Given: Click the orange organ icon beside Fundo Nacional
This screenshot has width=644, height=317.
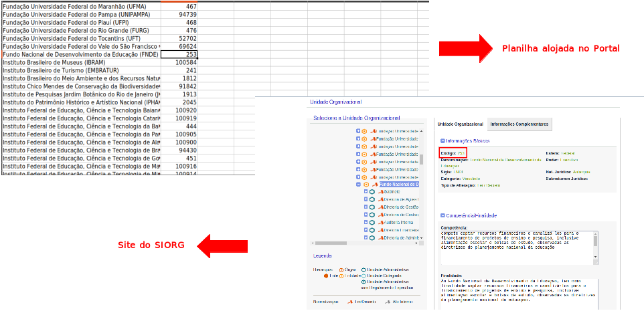Looking at the screenshot, I should coord(366,185).
